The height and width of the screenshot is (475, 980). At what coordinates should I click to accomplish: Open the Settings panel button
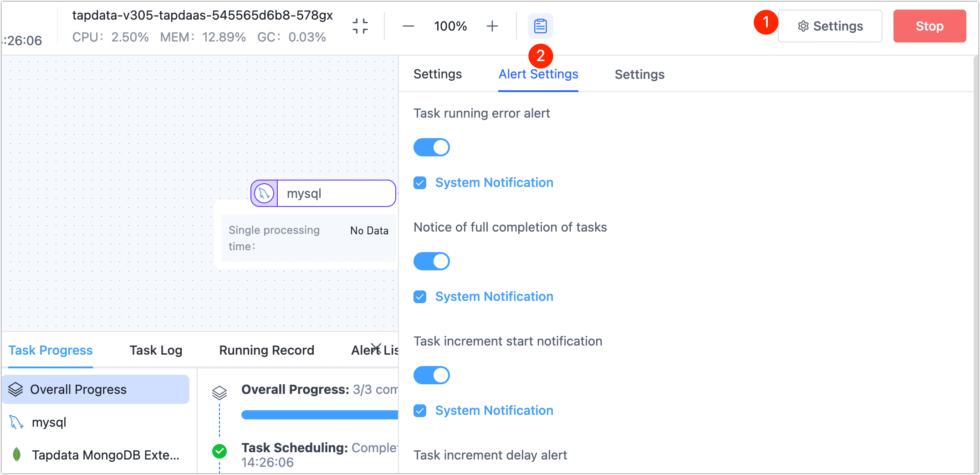(830, 26)
